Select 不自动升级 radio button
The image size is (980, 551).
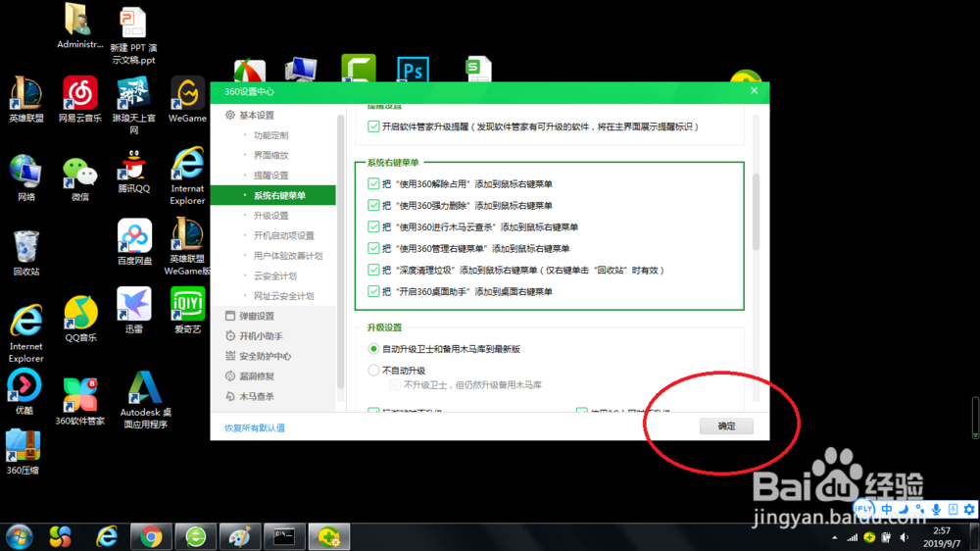(373, 371)
